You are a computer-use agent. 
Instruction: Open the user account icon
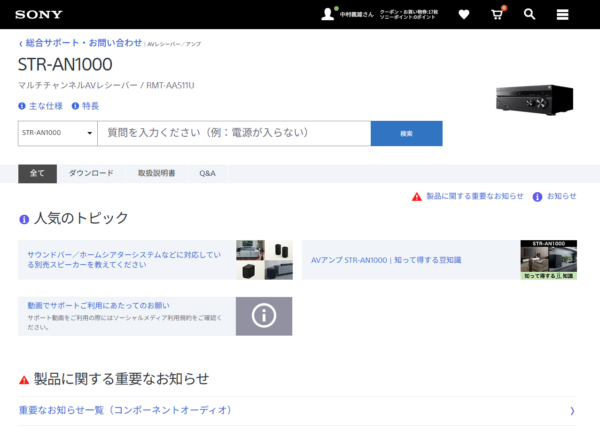tap(328, 14)
